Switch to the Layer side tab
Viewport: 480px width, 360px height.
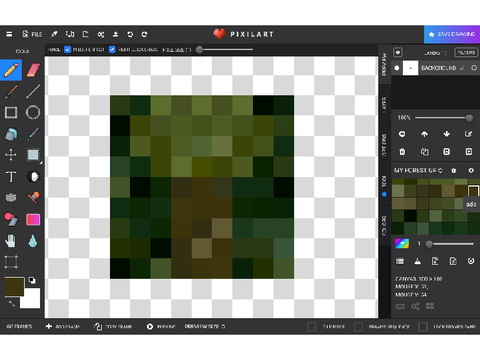point(384,105)
